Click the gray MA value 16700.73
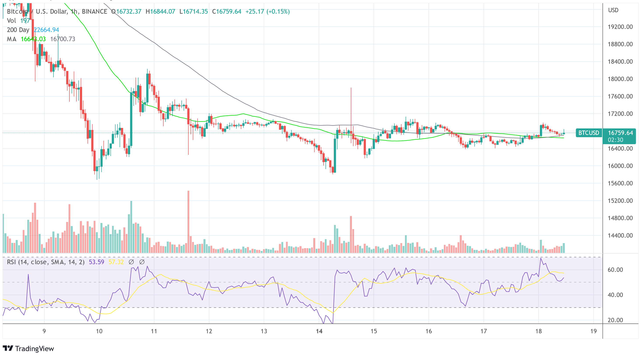Image resolution: width=644 pixels, height=358 pixels. (63, 39)
